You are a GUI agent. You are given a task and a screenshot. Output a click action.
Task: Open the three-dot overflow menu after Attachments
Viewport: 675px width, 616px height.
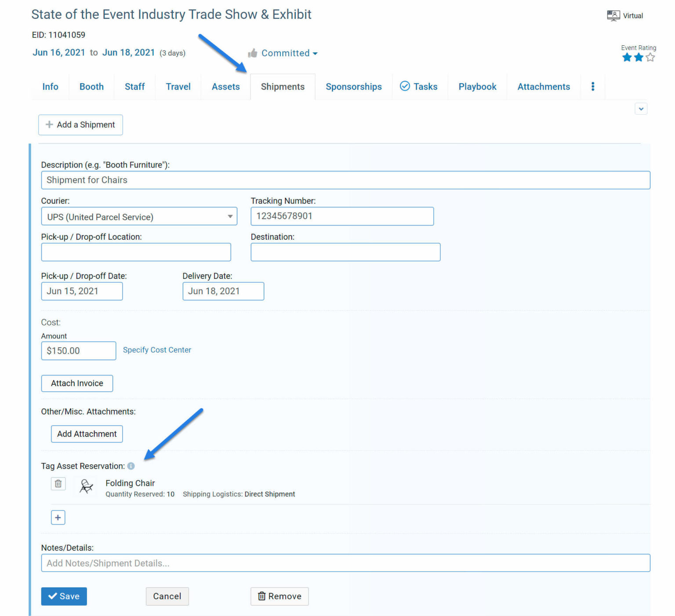click(593, 86)
